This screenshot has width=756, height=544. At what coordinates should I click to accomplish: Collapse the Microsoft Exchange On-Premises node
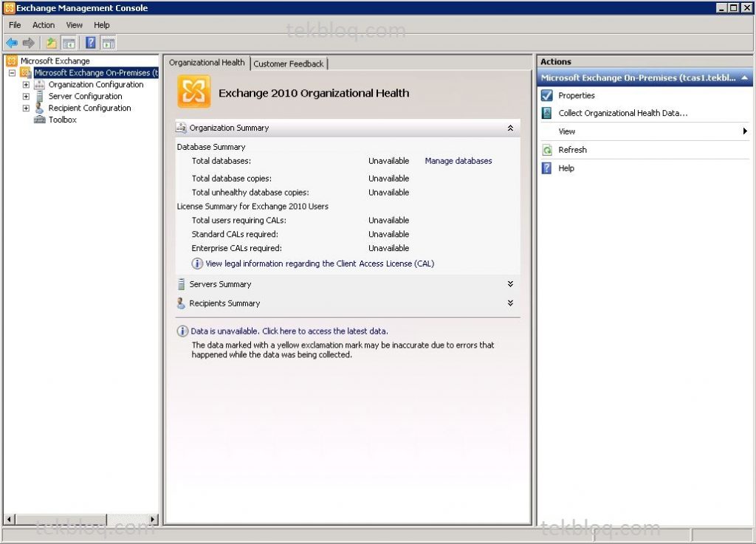click(x=13, y=73)
